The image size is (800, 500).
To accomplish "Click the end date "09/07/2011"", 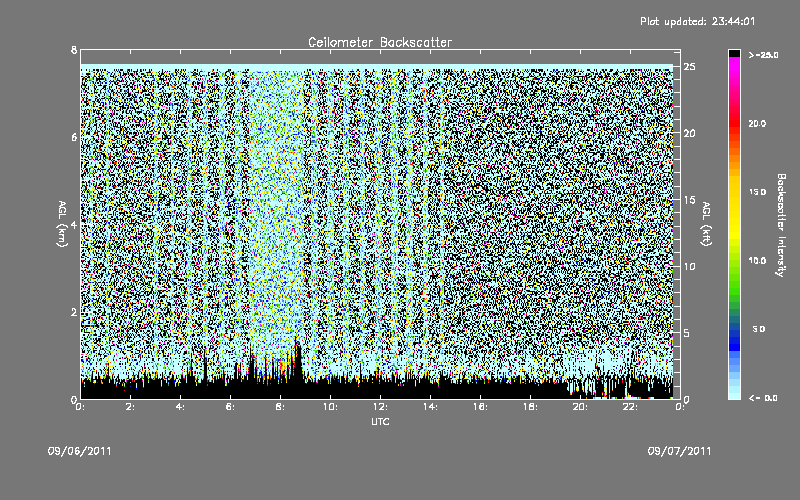I will point(679,451).
